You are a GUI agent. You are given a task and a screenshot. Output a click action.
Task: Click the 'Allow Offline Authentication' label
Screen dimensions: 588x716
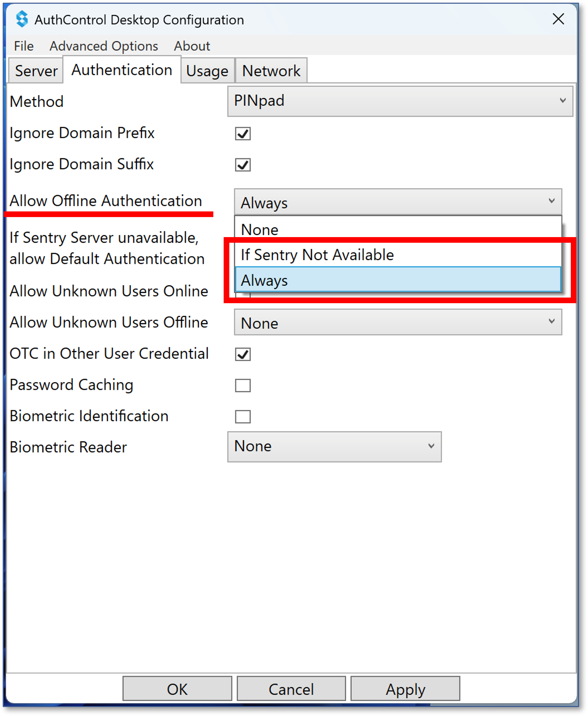pyautogui.click(x=106, y=200)
